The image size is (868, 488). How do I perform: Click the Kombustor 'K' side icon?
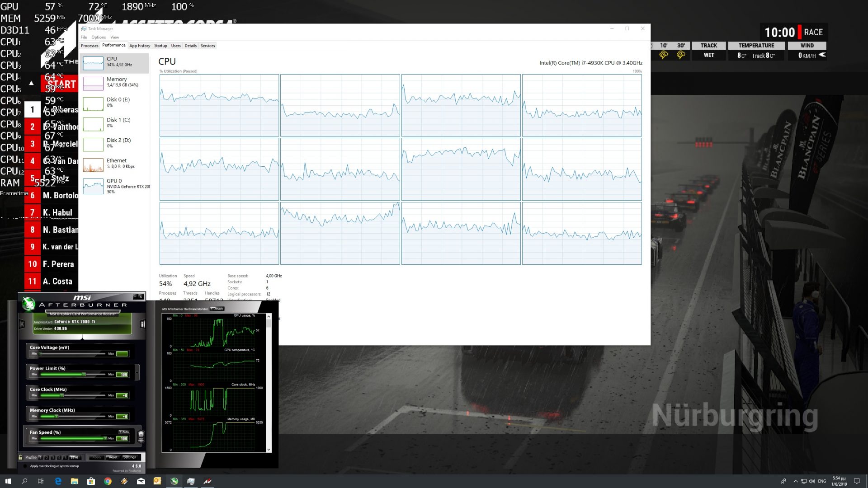pyautogui.click(x=22, y=324)
